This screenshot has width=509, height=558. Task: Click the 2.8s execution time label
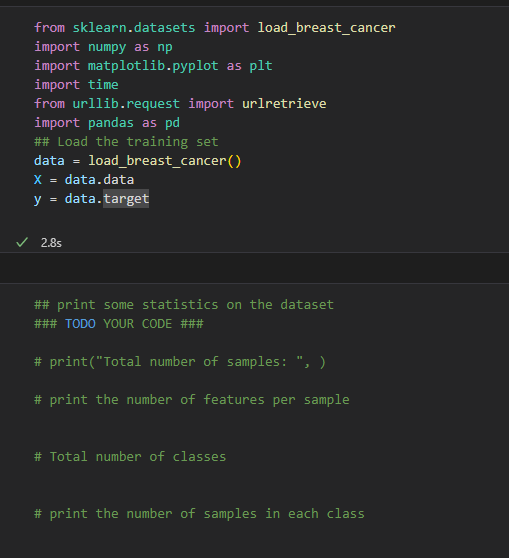tap(51, 243)
